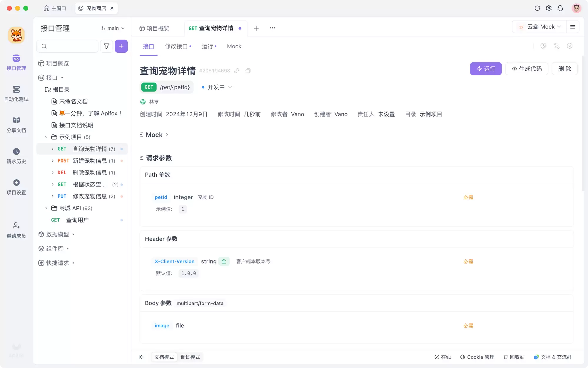588x368 pixels.
Task: Click the purple plus add button
Action: [x=121, y=46]
